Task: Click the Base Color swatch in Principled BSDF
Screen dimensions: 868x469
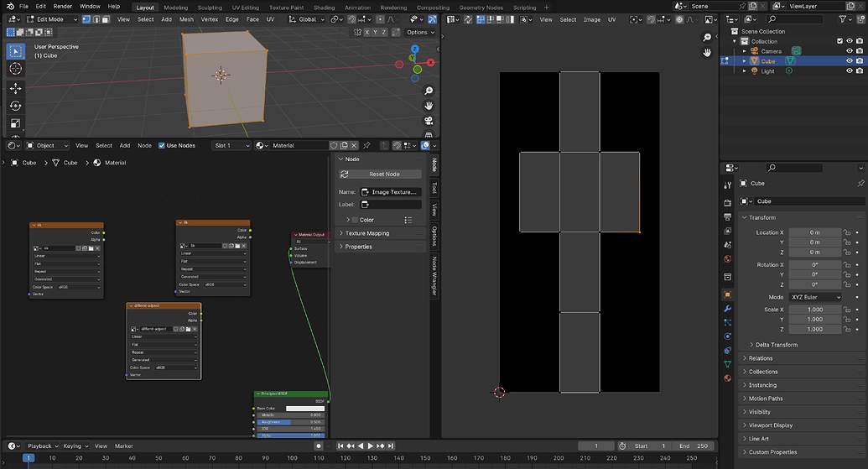Action: click(x=305, y=408)
